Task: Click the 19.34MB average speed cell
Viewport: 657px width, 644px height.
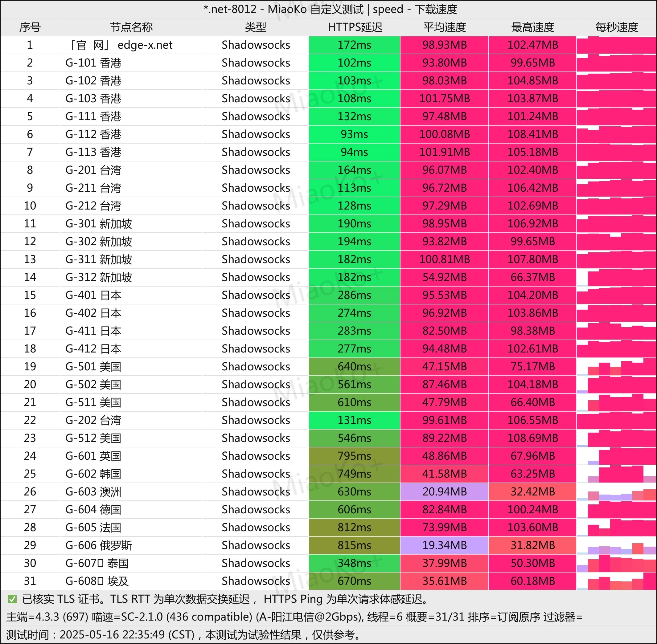Action: point(444,545)
